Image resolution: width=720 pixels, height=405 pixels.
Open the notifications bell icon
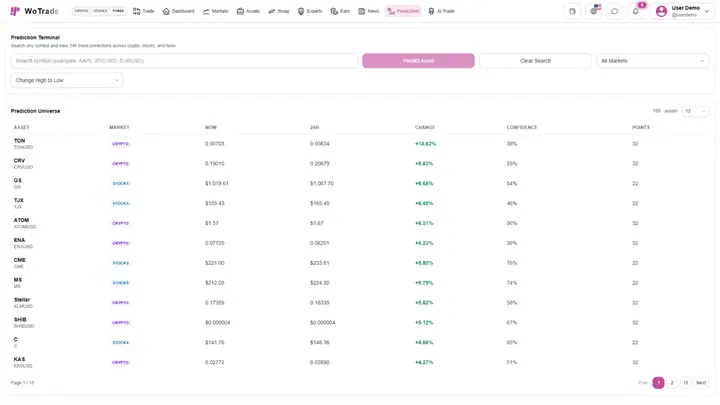(636, 11)
